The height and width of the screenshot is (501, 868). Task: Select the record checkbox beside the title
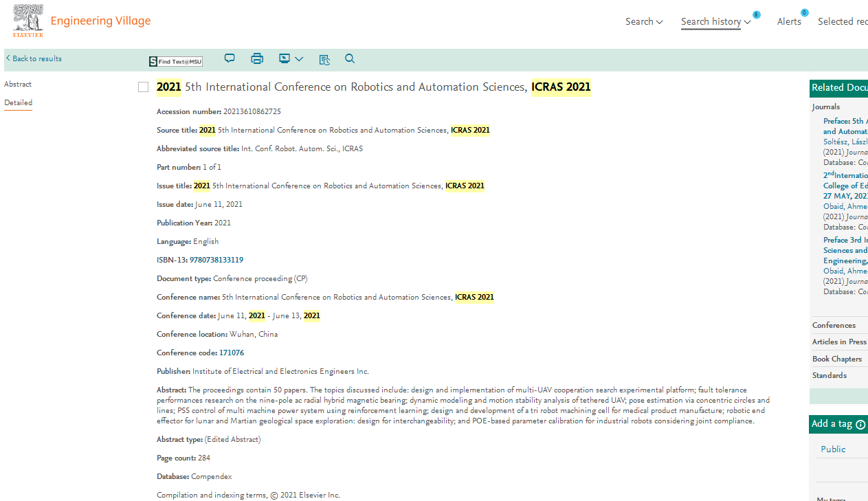[143, 87]
